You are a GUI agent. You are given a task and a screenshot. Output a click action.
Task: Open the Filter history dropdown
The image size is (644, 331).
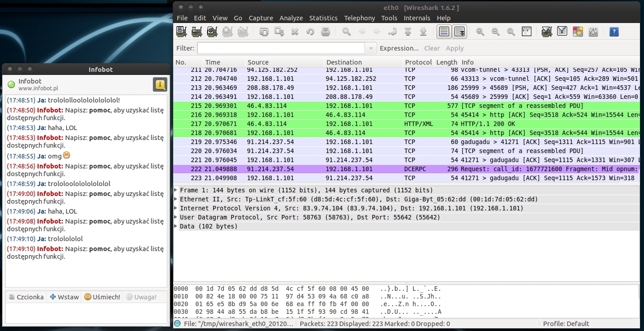(371, 48)
